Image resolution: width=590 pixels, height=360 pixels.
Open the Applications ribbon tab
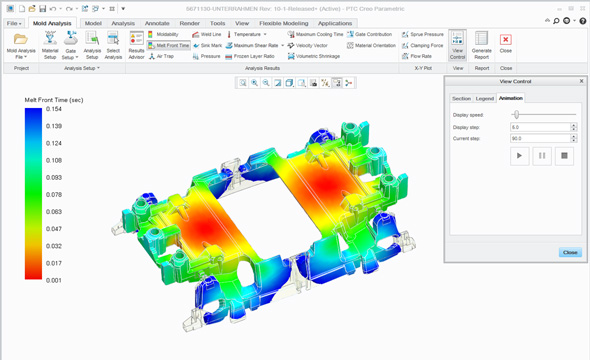click(x=335, y=23)
